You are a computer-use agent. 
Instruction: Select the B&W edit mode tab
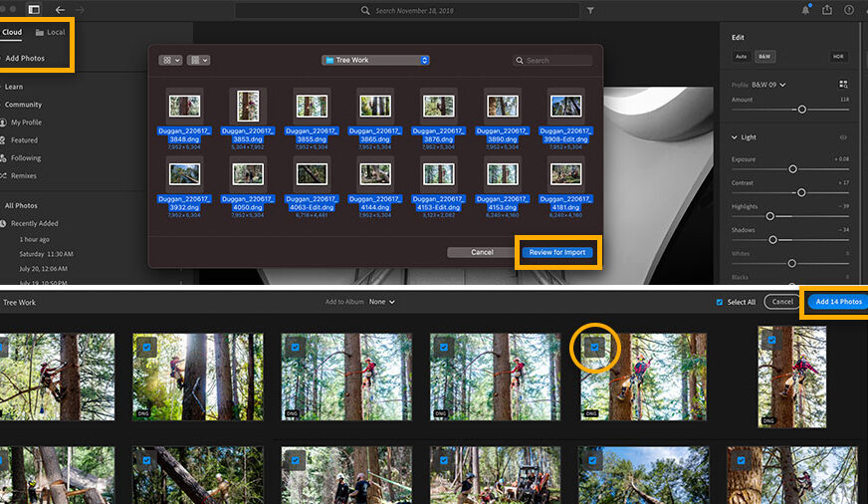tap(766, 57)
